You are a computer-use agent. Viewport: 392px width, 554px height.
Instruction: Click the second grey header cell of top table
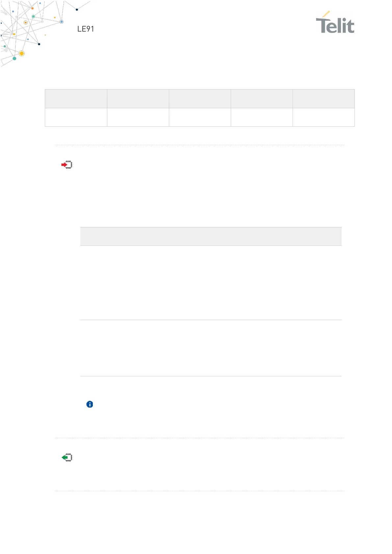click(x=138, y=99)
